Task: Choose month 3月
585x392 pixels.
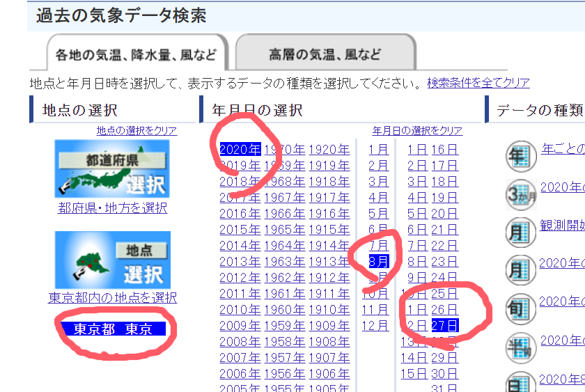Action: (379, 182)
